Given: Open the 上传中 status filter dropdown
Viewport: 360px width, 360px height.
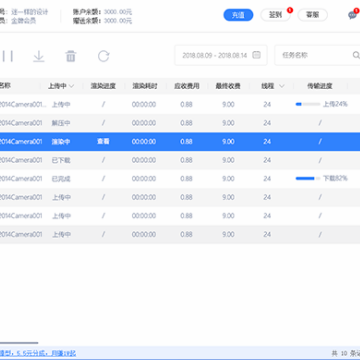Looking at the screenshot, I should [x=61, y=86].
